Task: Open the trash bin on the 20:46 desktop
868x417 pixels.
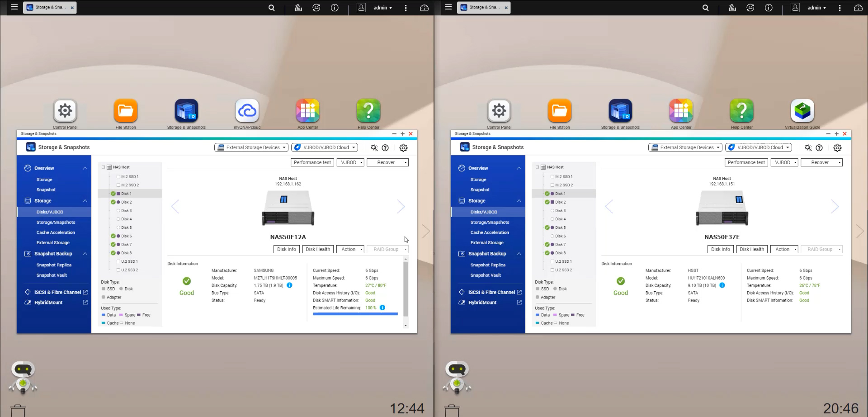Action: 452,410
